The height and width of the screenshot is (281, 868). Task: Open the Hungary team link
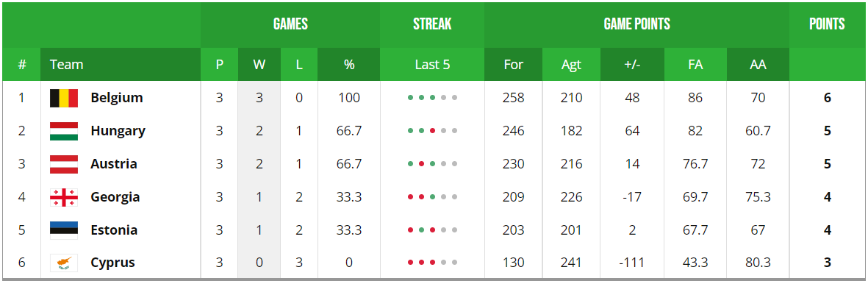tap(118, 132)
